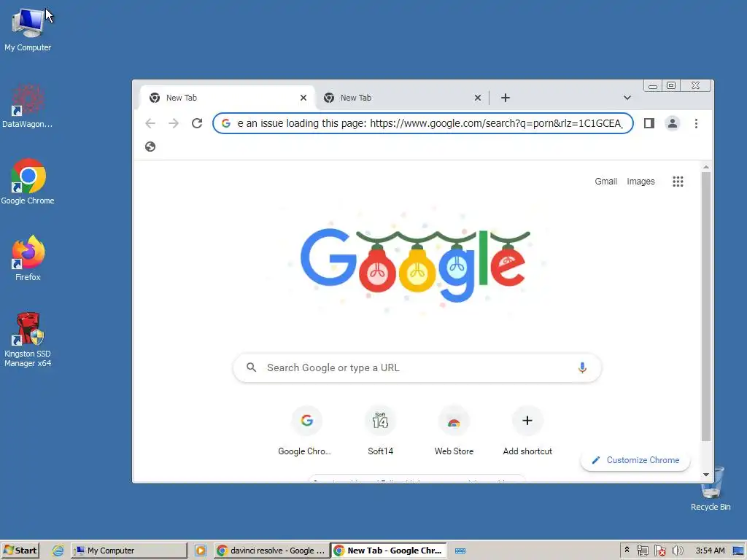Image resolution: width=747 pixels, height=560 pixels.
Task: Focus the Search Google or type a URL box
Action: tap(417, 367)
